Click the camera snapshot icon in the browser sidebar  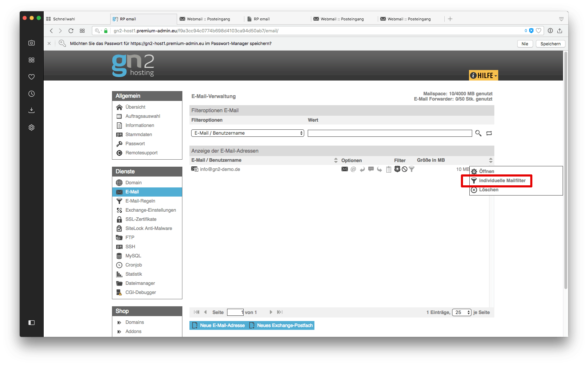[31, 43]
